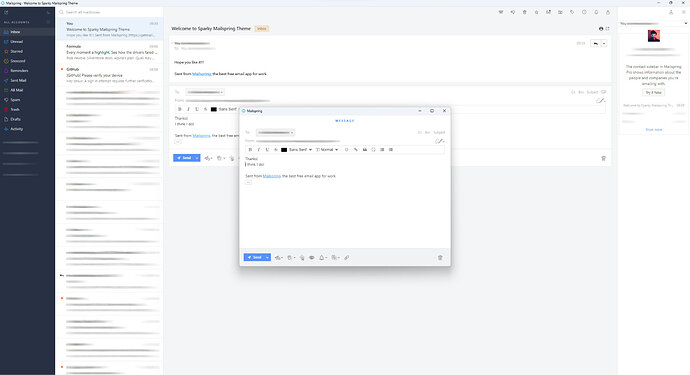Screen dimensions: 690x375
Task: Open the eye icon in popout composer footer
Action: [312, 257]
